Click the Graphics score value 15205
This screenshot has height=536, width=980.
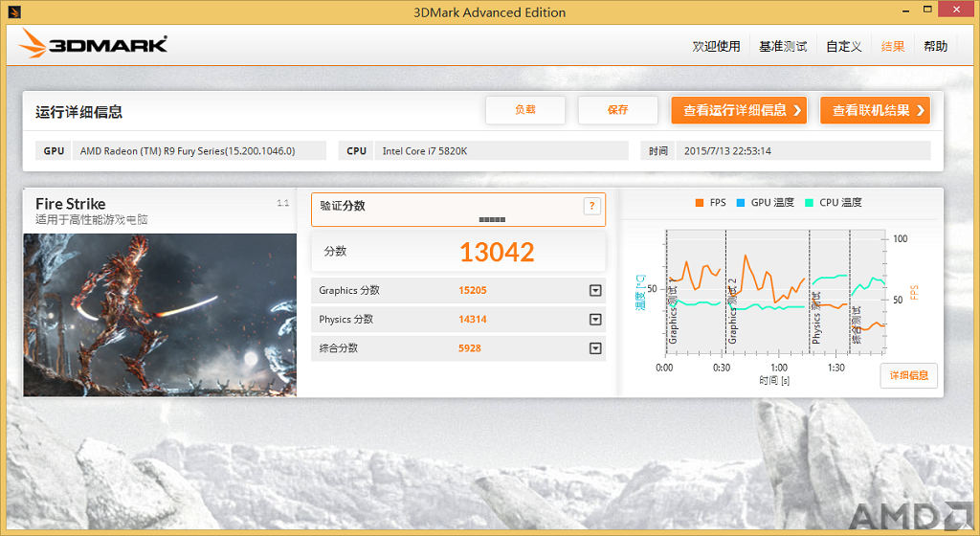pos(473,290)
